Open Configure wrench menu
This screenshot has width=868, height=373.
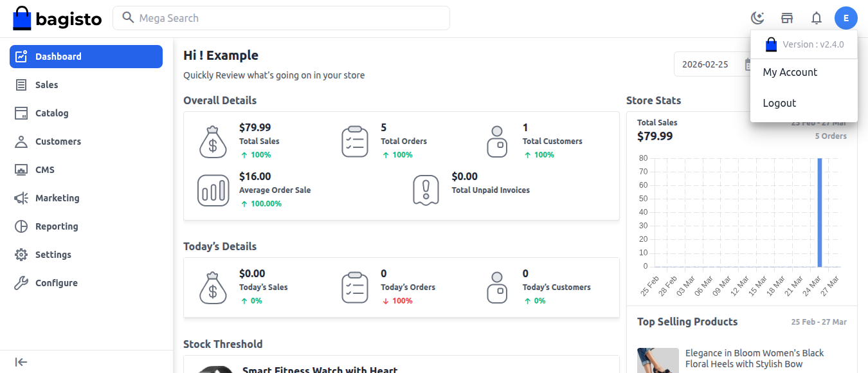[x=56, y=283]
